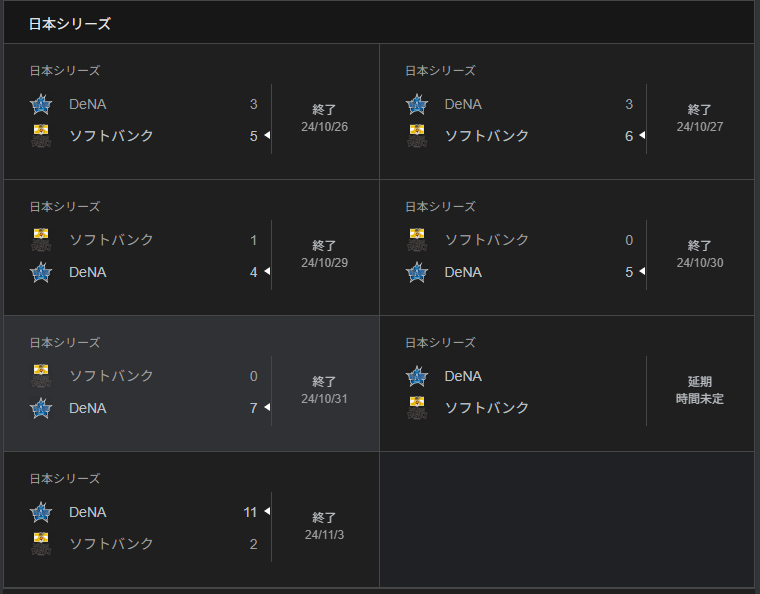The height and width of the screenshot is (594, 760).
Task: Click DeNA logo in the postponed game
Action: tap(416, 376)
